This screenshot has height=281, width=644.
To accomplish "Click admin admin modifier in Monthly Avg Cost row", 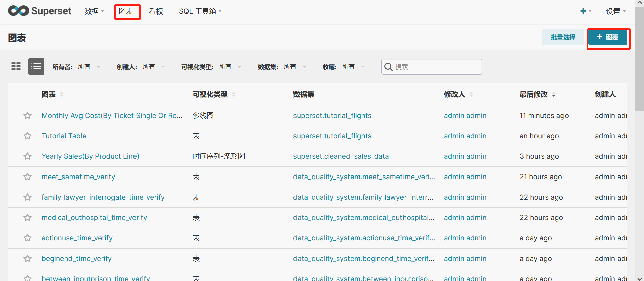I will click(465, 116).
